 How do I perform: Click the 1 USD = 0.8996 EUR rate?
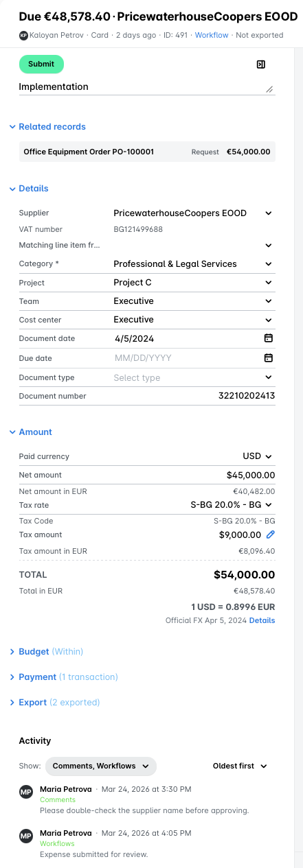pyautogui.click(x=233, y=607)
